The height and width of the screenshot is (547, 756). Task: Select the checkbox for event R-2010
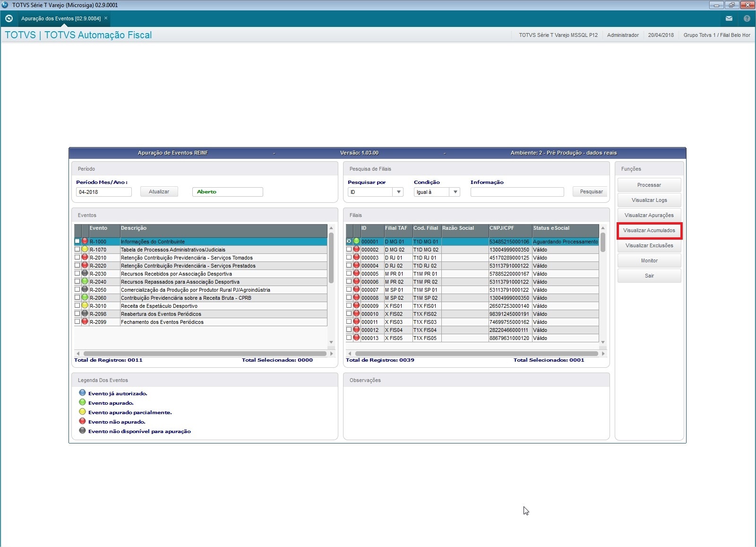tap(77, 257)
